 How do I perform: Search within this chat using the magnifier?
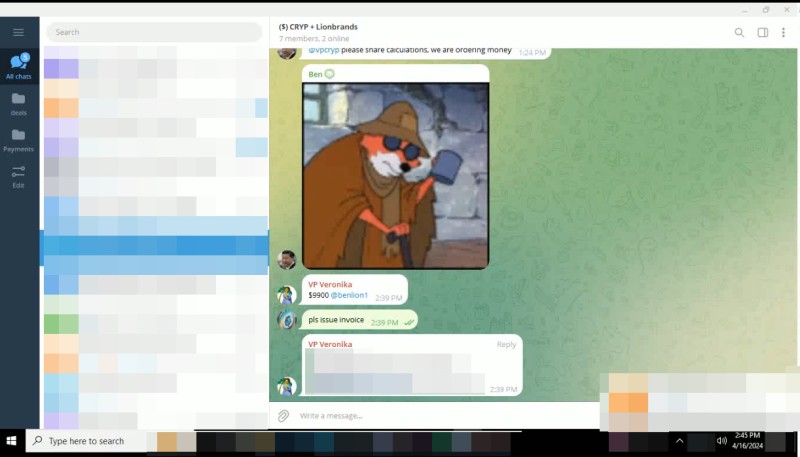[x=739, y=33]
